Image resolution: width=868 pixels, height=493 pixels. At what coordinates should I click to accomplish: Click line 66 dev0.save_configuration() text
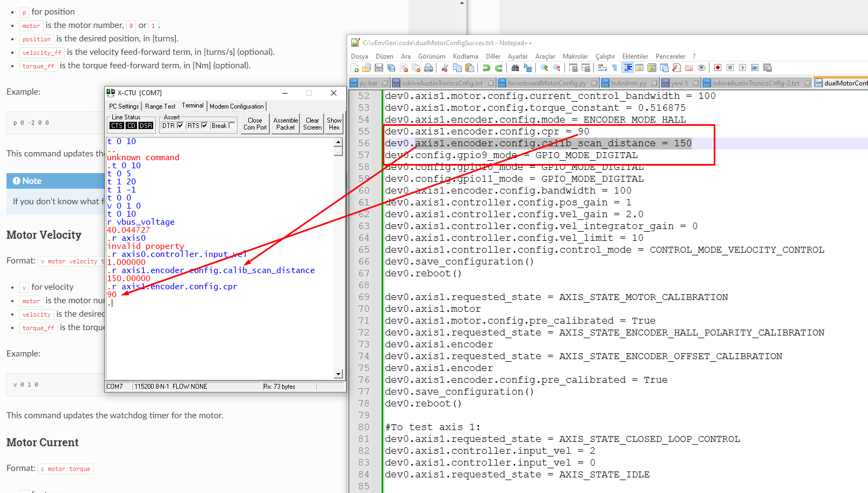[x=459, y=261]
